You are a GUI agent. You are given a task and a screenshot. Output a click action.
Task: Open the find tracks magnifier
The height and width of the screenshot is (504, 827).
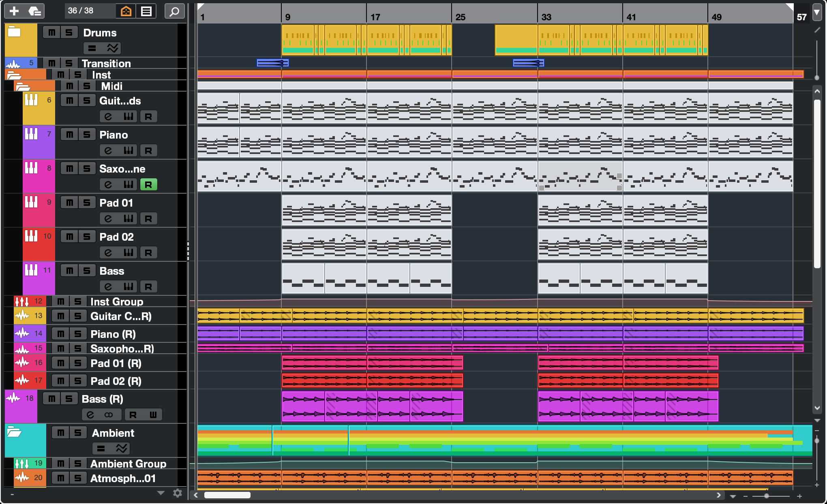click(174, 11)
